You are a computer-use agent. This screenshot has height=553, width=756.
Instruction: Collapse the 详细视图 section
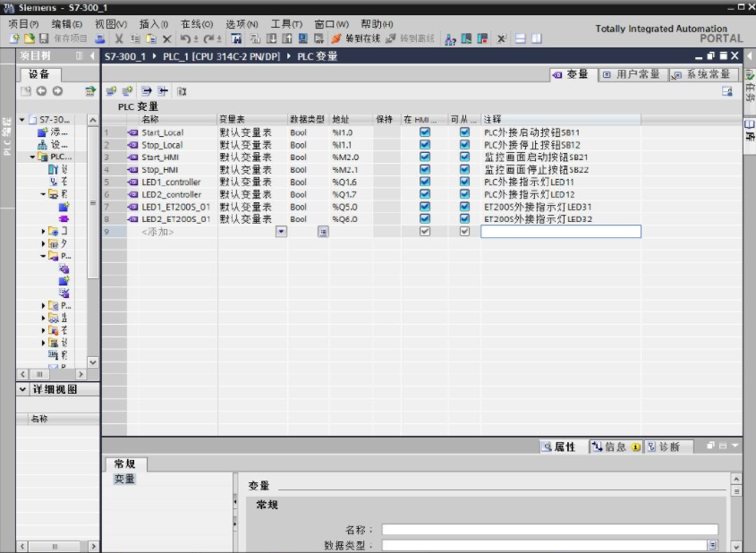tap(22, 389)
